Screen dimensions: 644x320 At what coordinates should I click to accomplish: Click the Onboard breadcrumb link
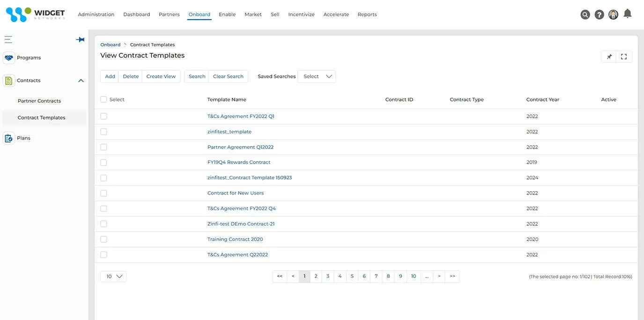point(111,44)
